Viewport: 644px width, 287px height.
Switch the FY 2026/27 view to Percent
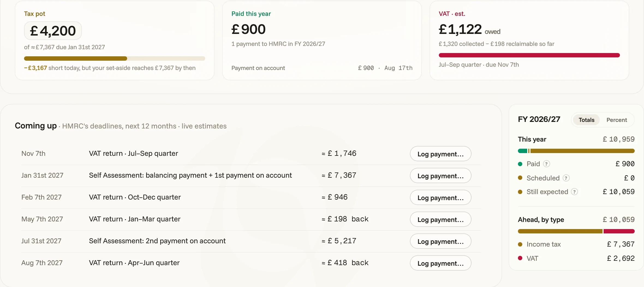(x=616, y=120)
